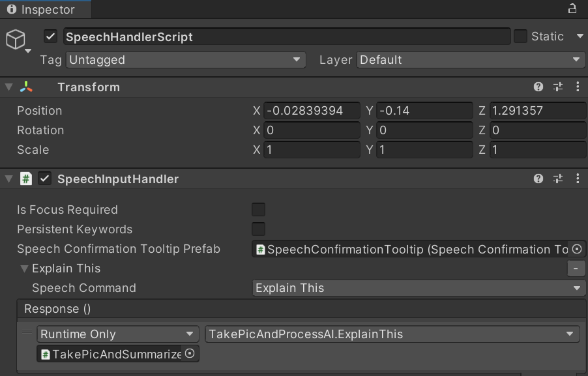Collapse the Explain This foldout

[24, 268]
